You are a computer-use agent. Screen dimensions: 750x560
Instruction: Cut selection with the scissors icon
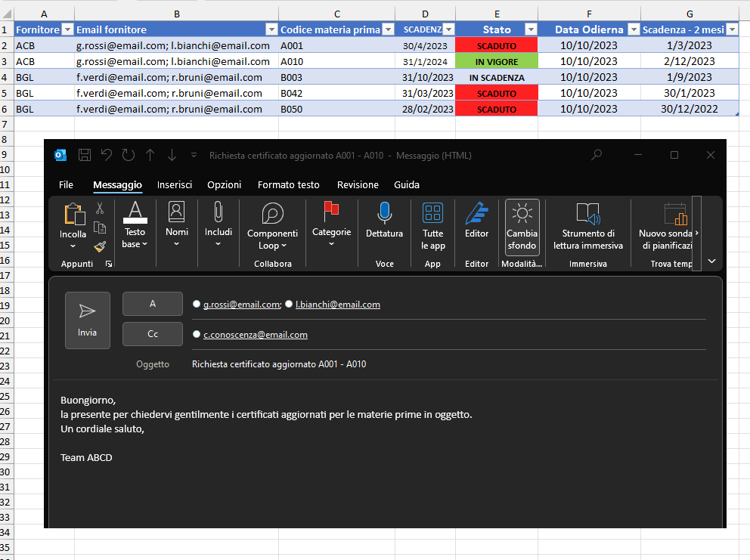click(100, 208)
